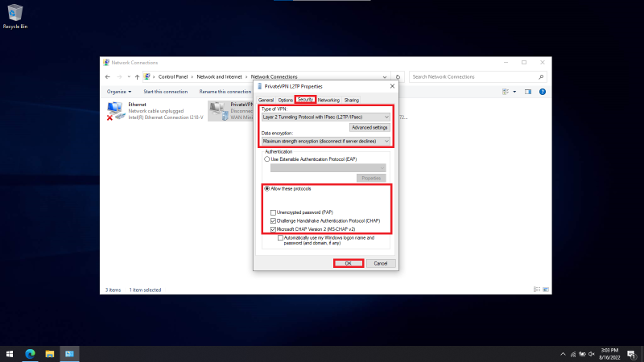Open the taskbar notification center icon

tap(632, 354)
